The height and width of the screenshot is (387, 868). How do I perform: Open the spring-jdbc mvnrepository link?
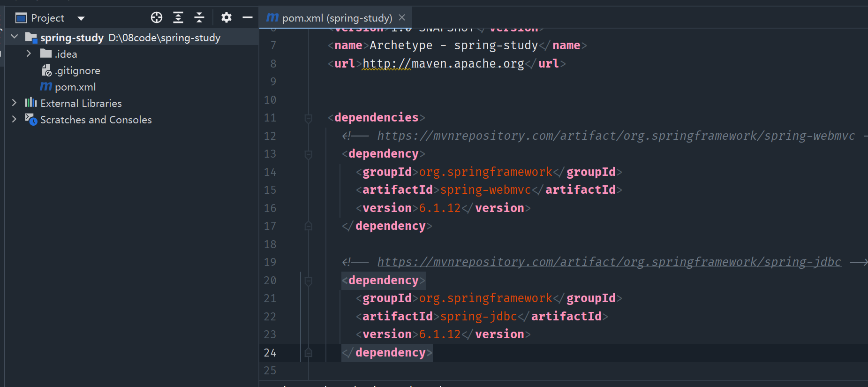pos(609,262)
